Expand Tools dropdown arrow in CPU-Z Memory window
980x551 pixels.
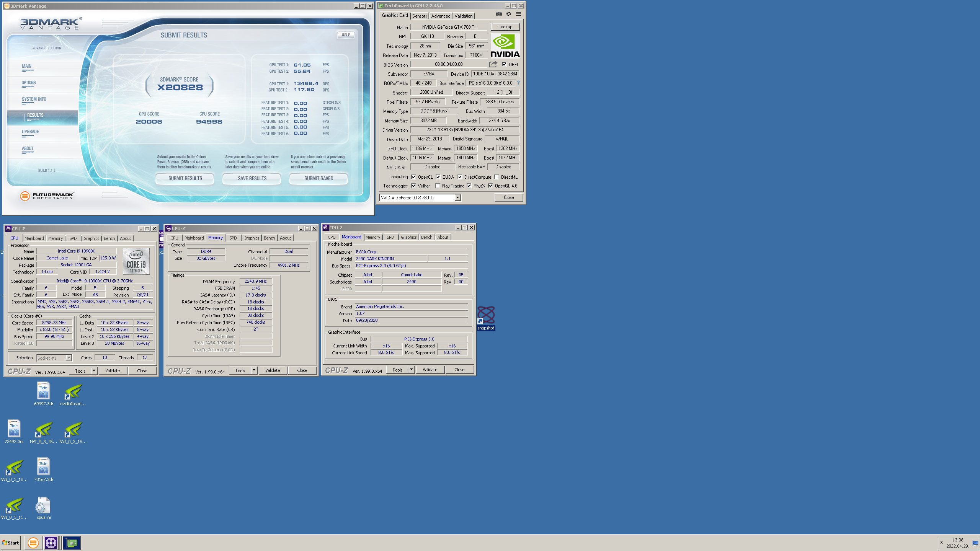click(254, 370)
